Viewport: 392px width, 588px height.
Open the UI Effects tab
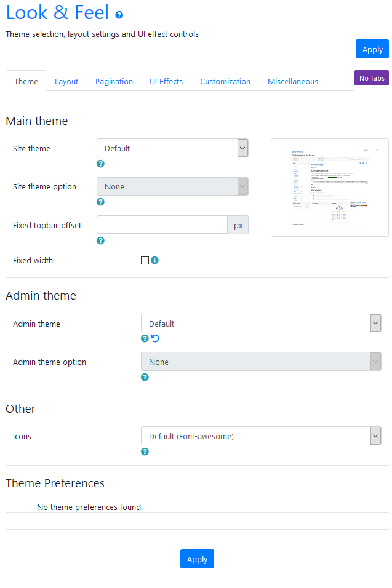[166, 81]
